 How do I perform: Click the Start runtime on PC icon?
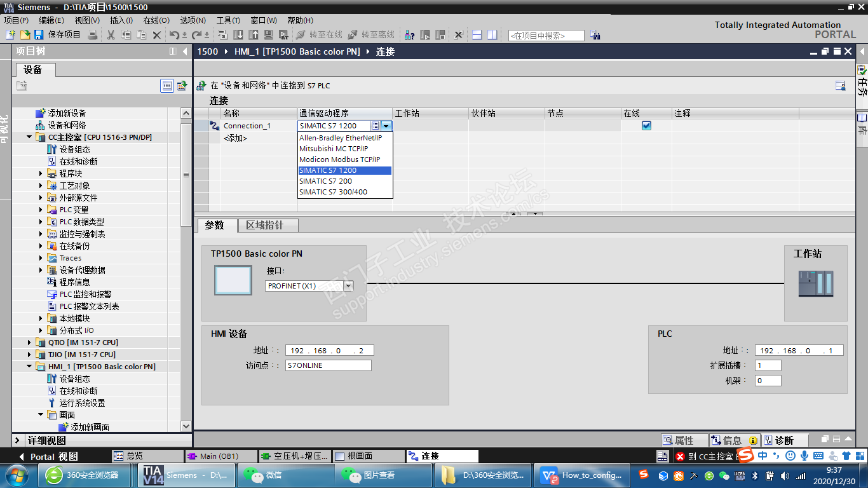tap(283, 35)
